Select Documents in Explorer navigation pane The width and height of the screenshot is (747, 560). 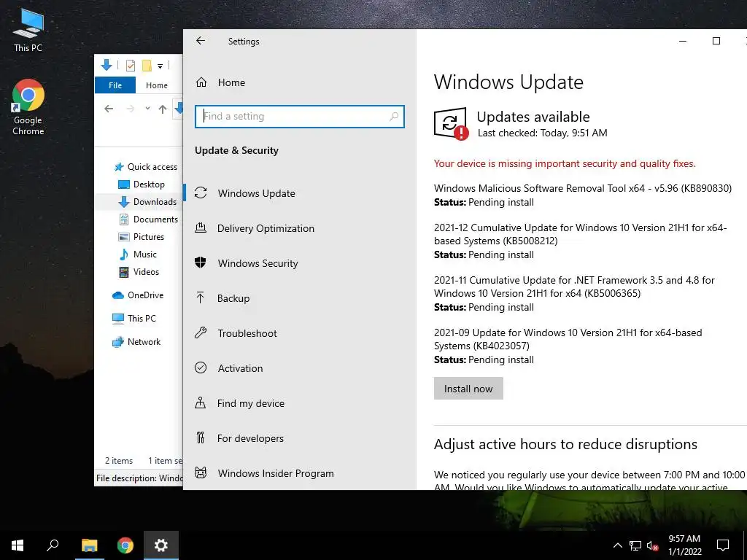tap(148, 219)
